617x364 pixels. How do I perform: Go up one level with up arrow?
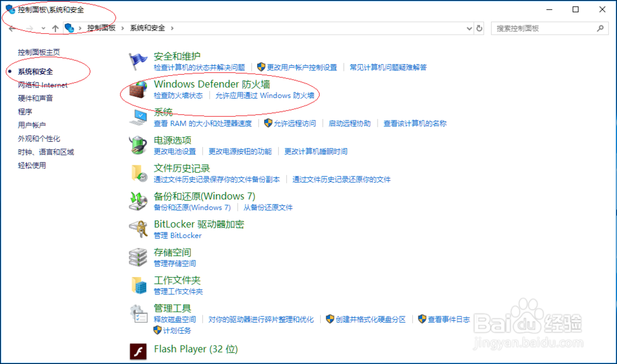pos(55,28)
